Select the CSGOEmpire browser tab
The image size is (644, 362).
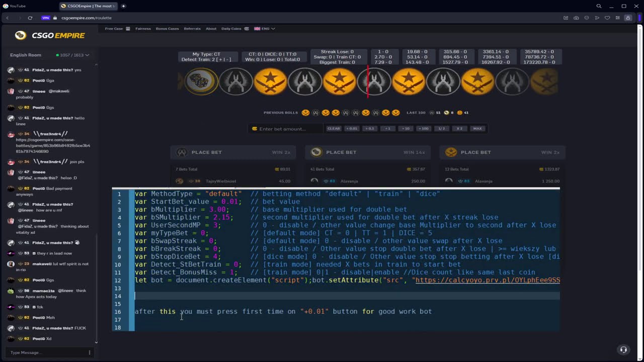(88, 6)
